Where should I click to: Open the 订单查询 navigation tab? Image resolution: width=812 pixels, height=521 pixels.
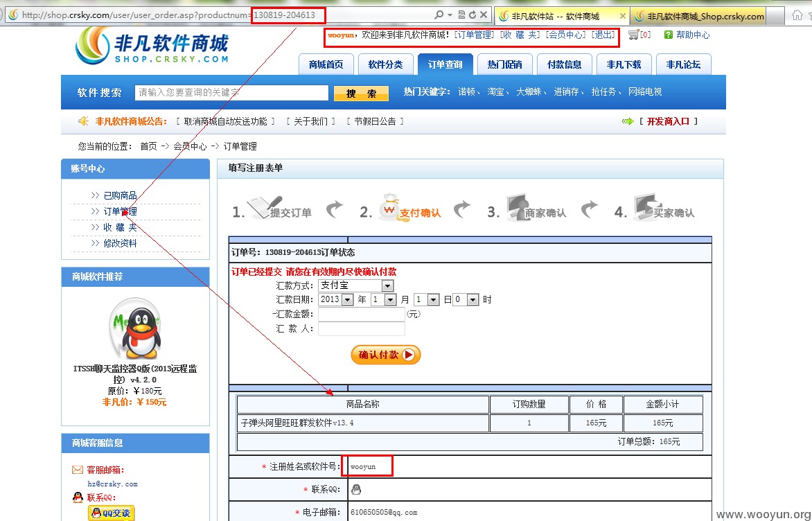445,64
